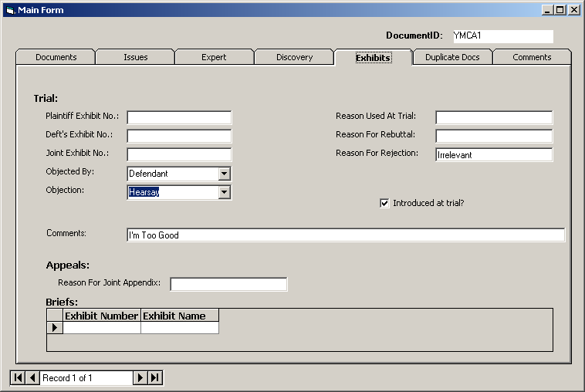The height and width of the screenshot is (392, 585).
Task: Go to next record arrow
Action: coord(140,377)
